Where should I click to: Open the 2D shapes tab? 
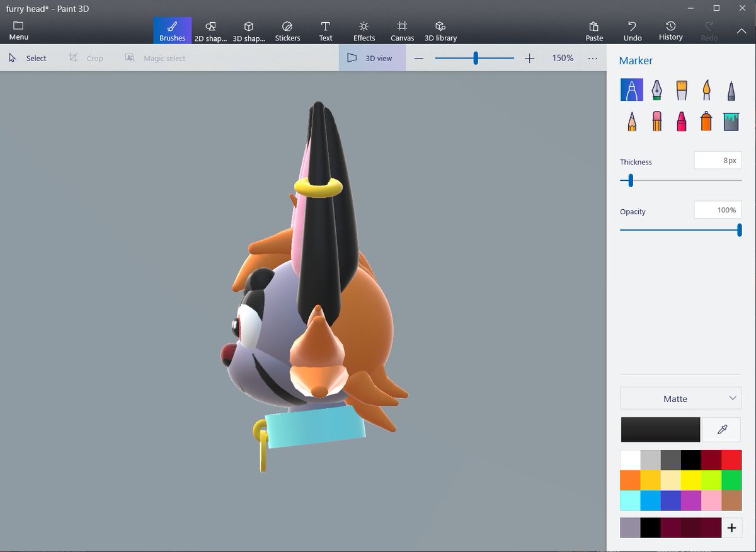[210, 30]
